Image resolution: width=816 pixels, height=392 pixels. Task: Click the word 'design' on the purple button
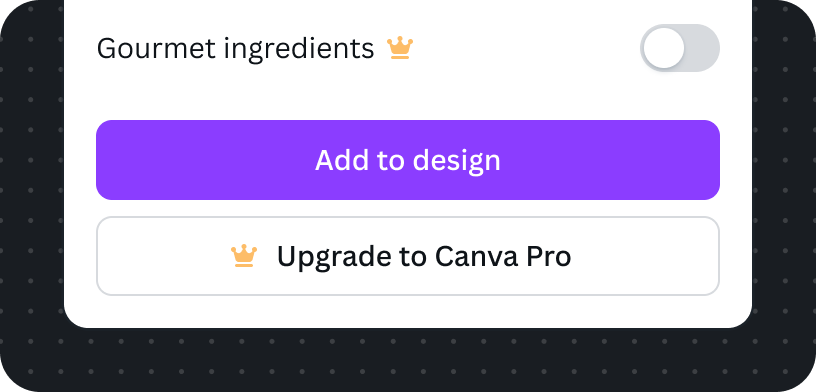click(456, 161)
